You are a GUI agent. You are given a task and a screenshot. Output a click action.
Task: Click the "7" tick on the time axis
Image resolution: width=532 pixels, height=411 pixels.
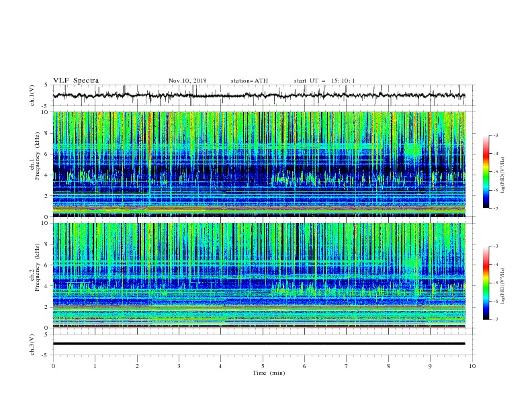[x=346, y=366]
